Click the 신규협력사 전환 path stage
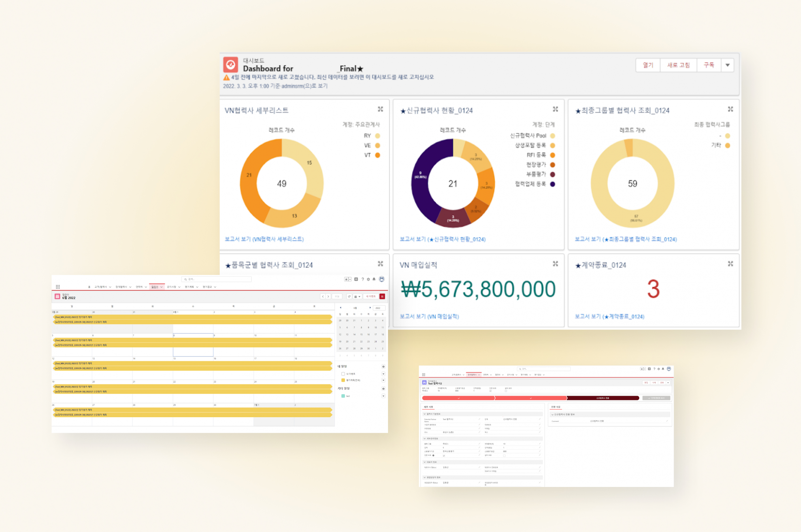The image size is (801, 532). point(603,398)
